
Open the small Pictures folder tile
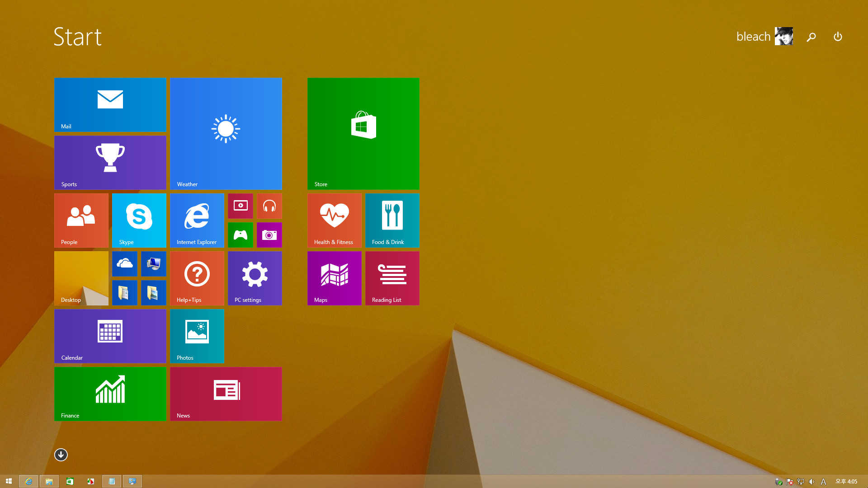(x=154, y=293)
